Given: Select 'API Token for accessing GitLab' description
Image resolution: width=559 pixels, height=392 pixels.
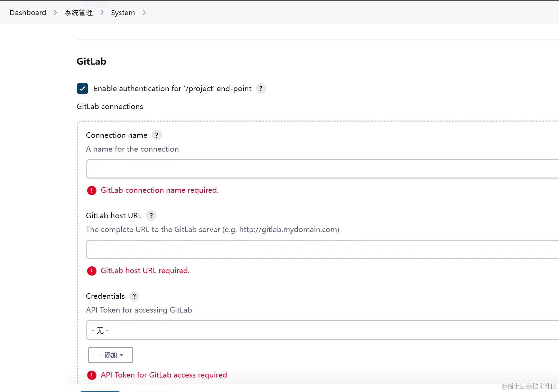Looking at the screenshot, I should (139, 310).
